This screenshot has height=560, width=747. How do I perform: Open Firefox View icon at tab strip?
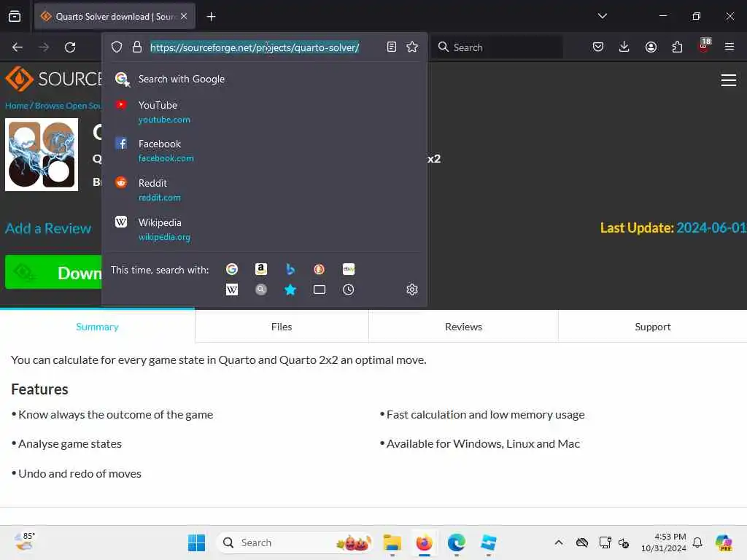point(15,16)
